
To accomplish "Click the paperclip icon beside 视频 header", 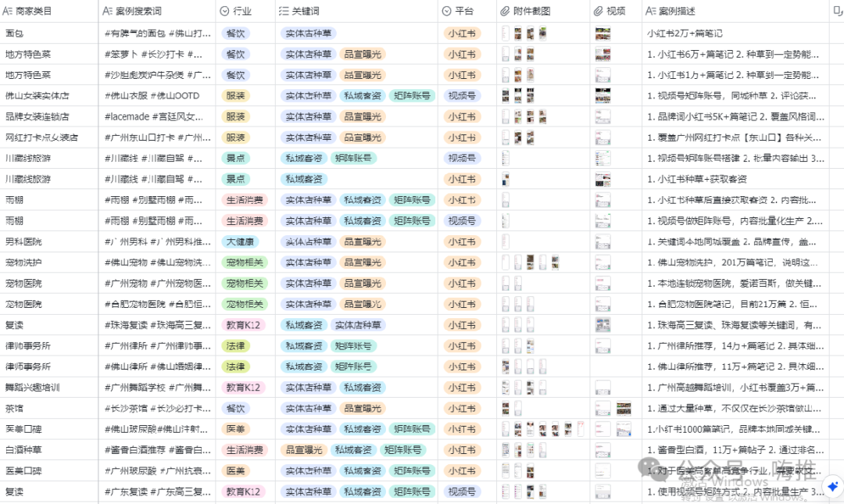I will point(598,11).
